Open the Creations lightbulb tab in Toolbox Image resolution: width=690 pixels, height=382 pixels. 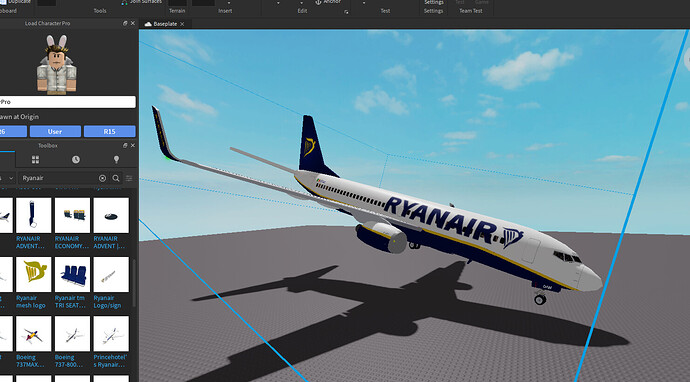(x=116, y=159)
